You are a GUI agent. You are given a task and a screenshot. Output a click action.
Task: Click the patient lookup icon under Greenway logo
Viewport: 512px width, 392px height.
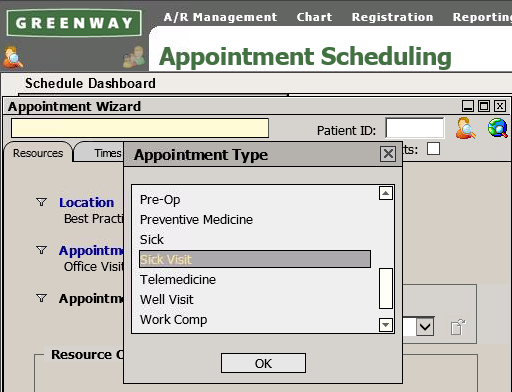(x=13, y=58)
